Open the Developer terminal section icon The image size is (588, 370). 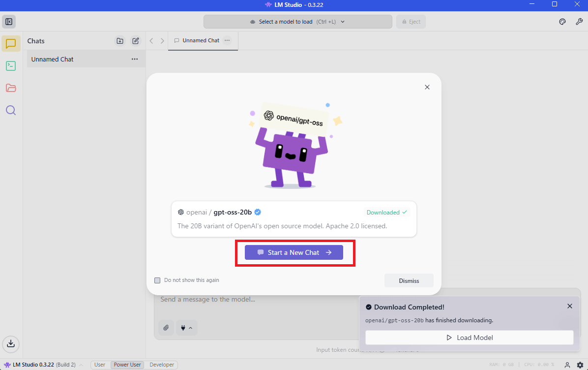(x=11, y=66)
